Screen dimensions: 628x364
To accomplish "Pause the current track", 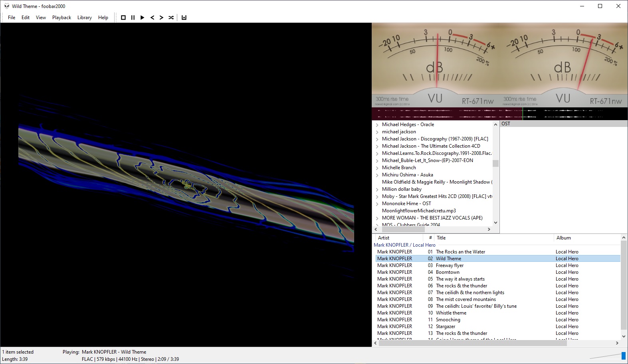I will pyautogui.click(x=133, y=18).
